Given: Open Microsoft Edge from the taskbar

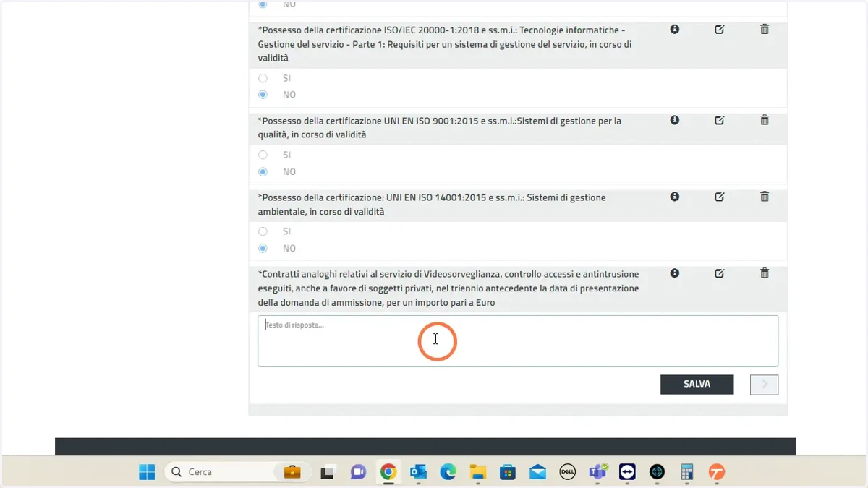Looking at the screenshot, I should pos(448,472).
